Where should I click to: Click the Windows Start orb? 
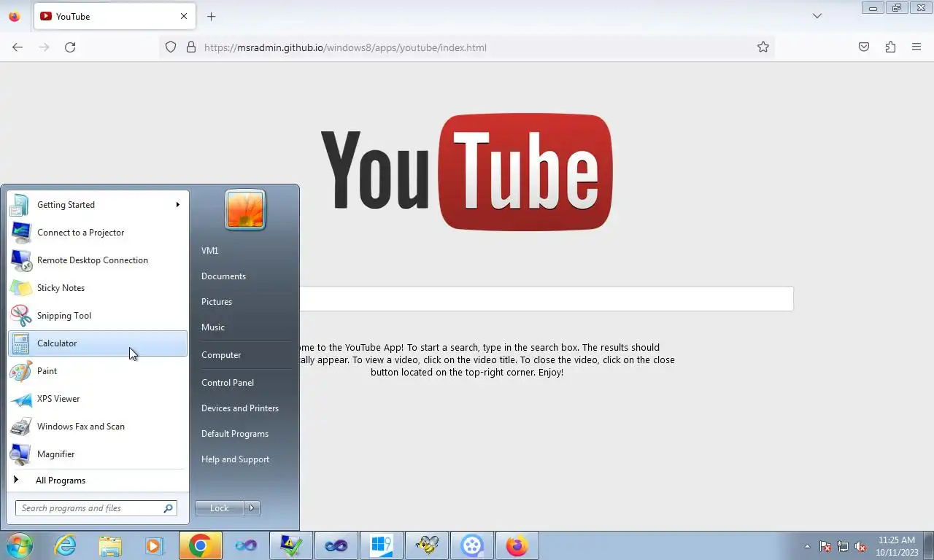(20, 545)
